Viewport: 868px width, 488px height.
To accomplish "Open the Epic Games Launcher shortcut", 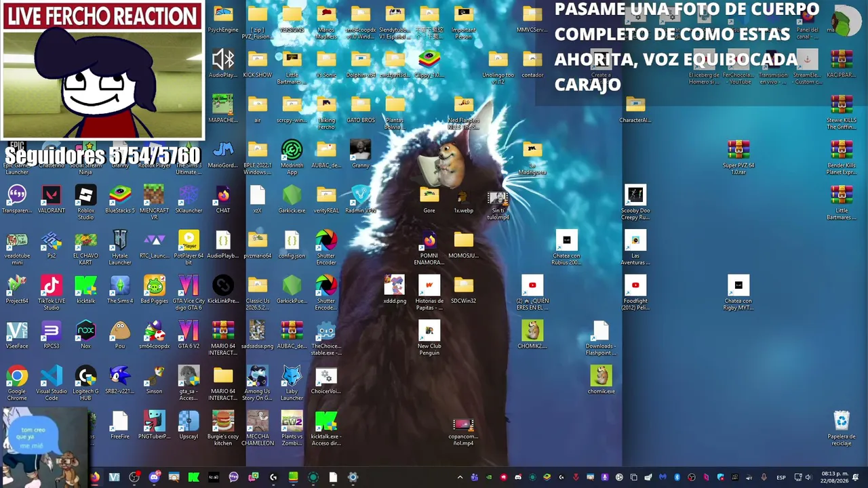I will (17, 157).
